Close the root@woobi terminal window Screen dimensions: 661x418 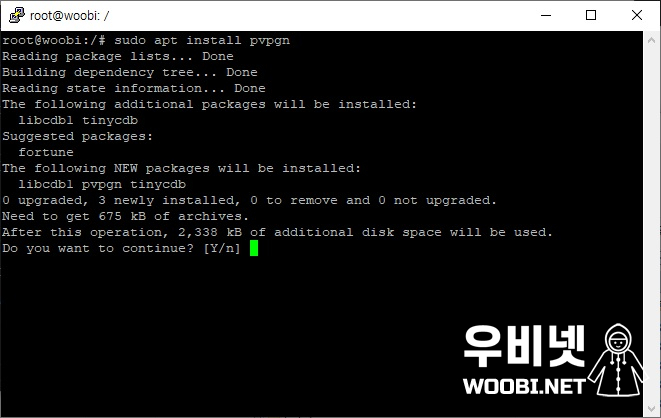pyautogui.click(x=637, y=15)
